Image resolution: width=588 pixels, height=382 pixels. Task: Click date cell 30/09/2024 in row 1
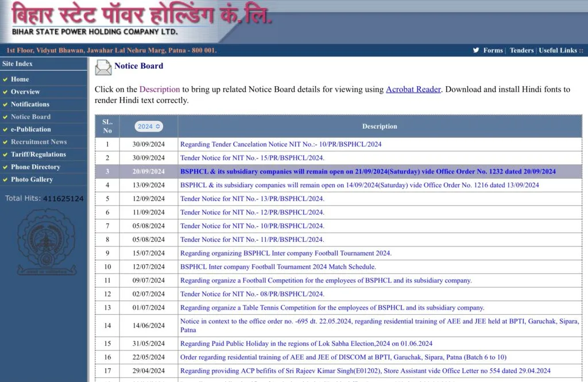pos(149,144)
